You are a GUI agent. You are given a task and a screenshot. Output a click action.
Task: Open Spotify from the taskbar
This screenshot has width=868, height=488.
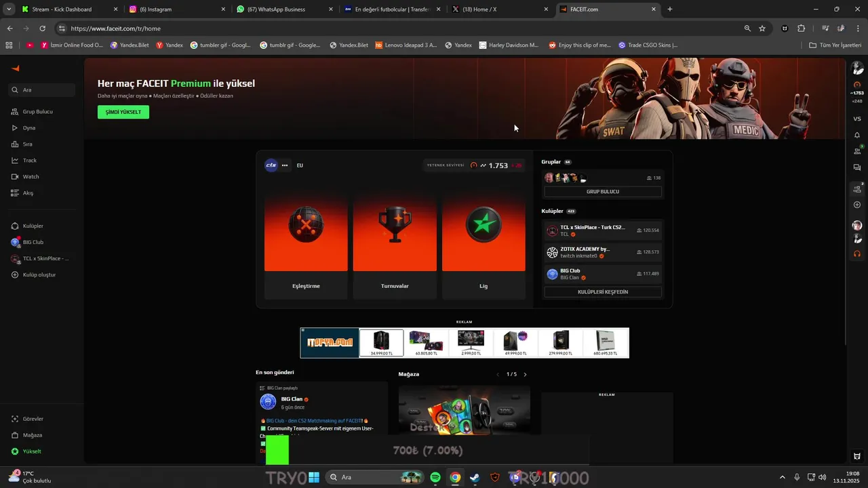[435, 477]
